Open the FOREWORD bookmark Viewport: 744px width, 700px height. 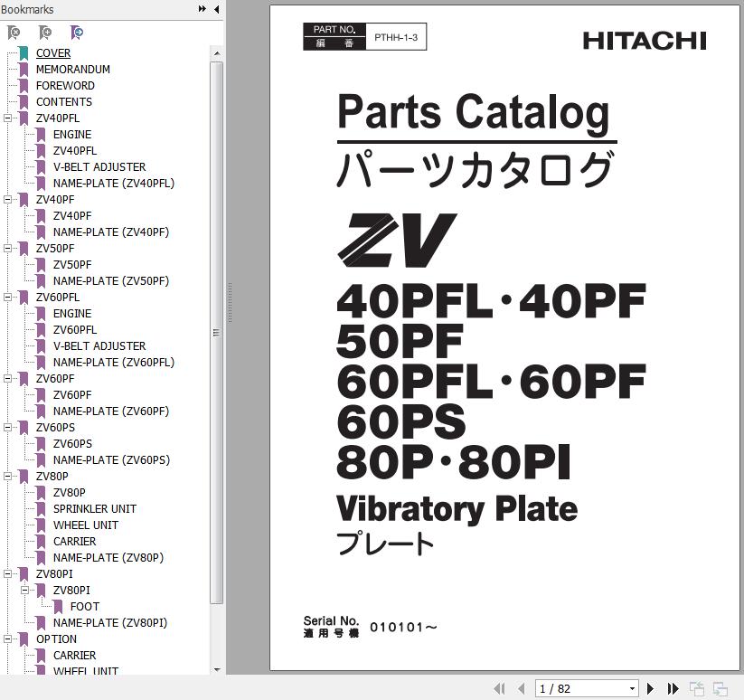point(65,85)
